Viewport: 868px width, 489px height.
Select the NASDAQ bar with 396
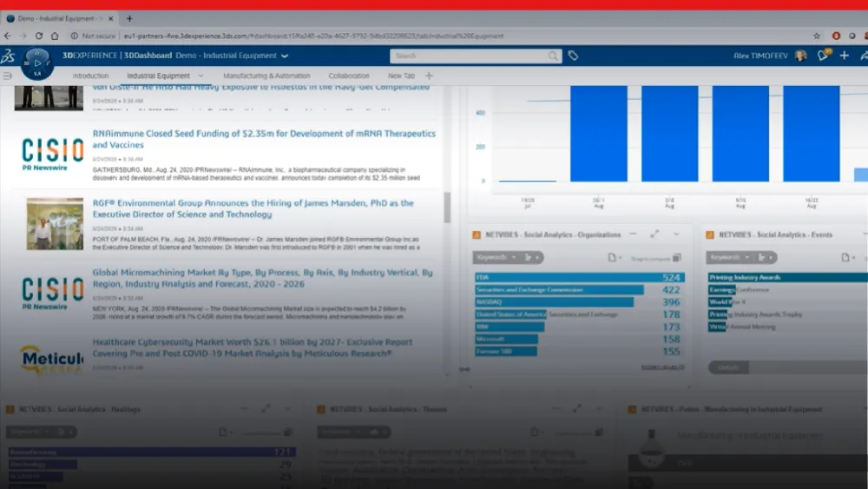coord(554,301)
